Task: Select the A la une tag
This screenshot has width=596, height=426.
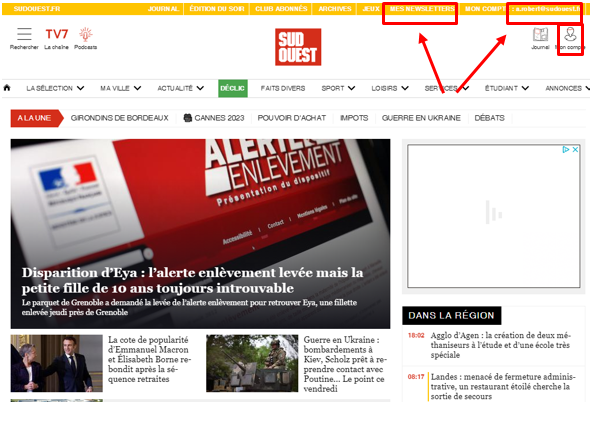Action: 37,118
